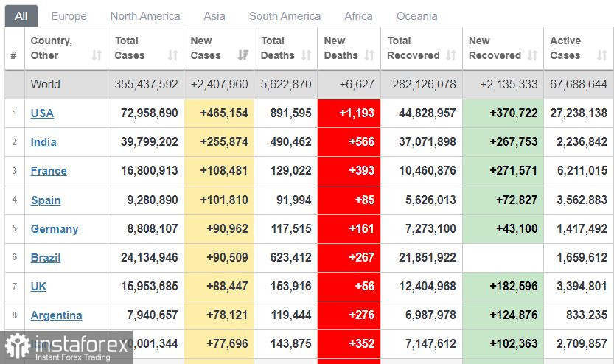Click New Deaths sort arrows icon
The height and width of the screenshot is (364, 614).
point(371,55)
